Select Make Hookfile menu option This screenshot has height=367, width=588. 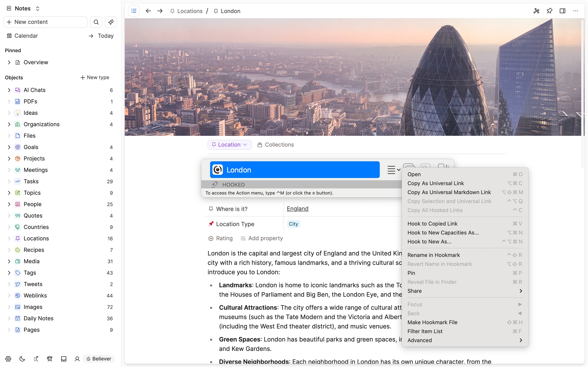432,322
